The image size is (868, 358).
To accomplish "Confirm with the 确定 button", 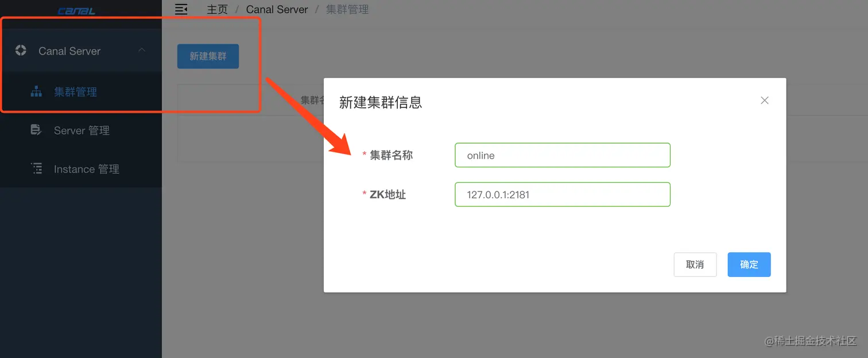I will pyautogui.click(x=749, y=264).
